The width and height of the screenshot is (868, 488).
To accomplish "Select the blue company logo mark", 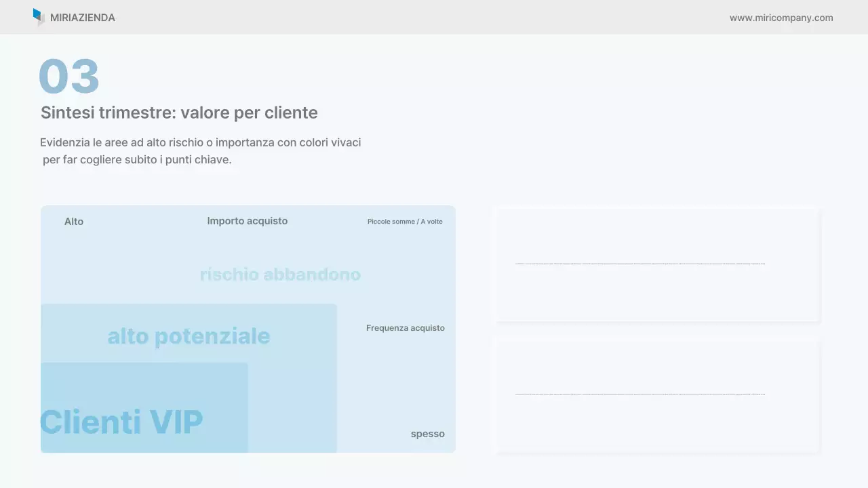I will 39,17.
